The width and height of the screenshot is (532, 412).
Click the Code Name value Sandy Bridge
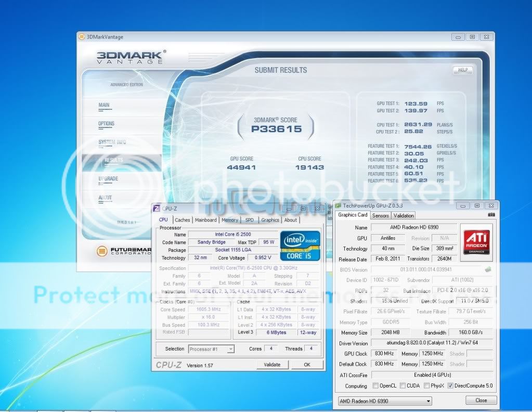click(211, 242)
